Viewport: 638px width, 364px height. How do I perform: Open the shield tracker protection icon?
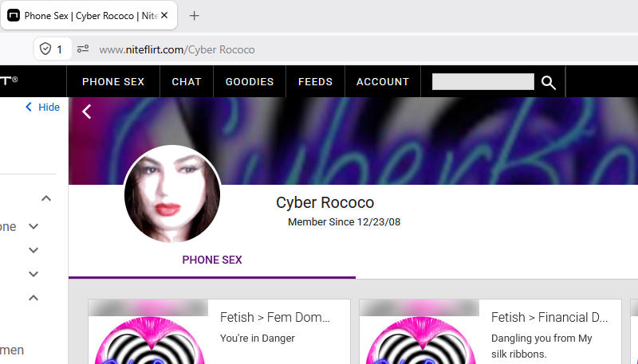point(45,49)
